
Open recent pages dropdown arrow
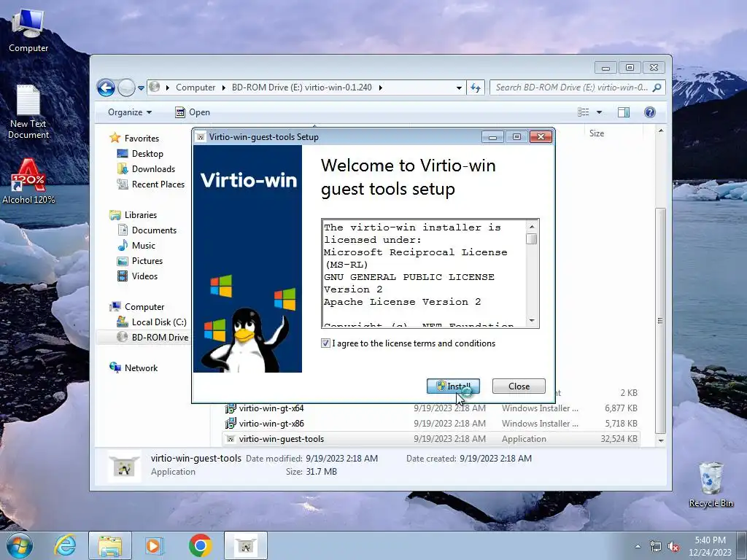click(x=141, y=88)
